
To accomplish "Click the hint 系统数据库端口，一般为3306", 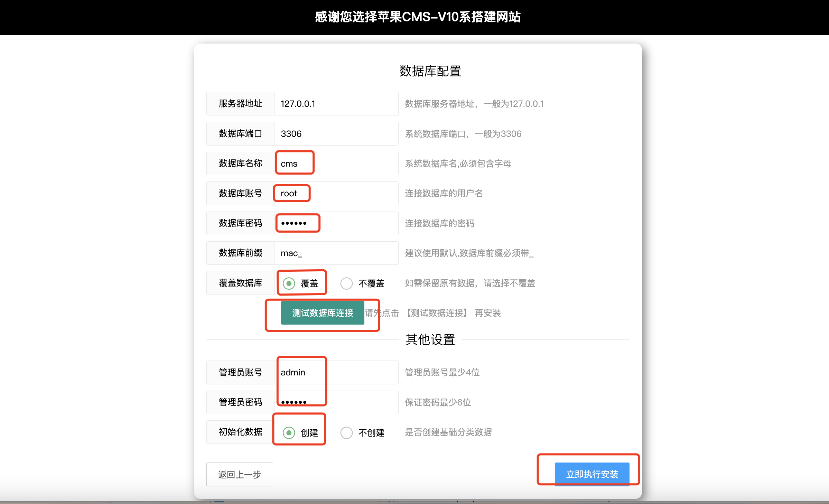I will point(463,134).
